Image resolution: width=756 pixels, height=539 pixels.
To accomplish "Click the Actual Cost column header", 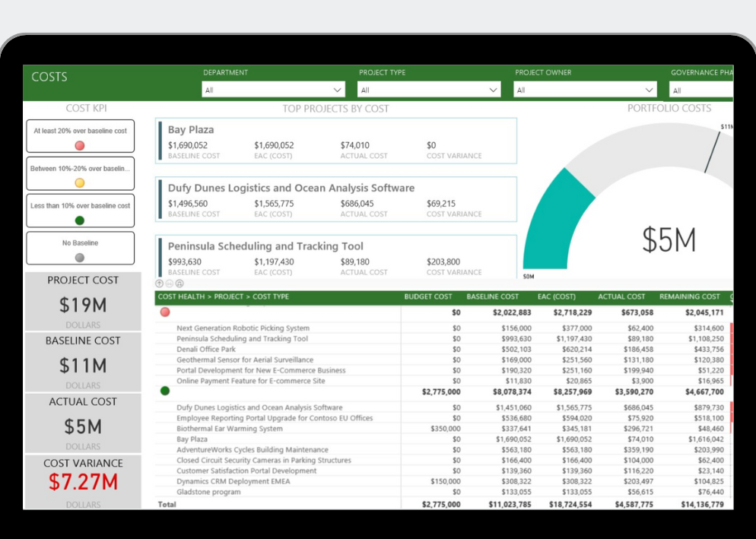I will (621, 296).
